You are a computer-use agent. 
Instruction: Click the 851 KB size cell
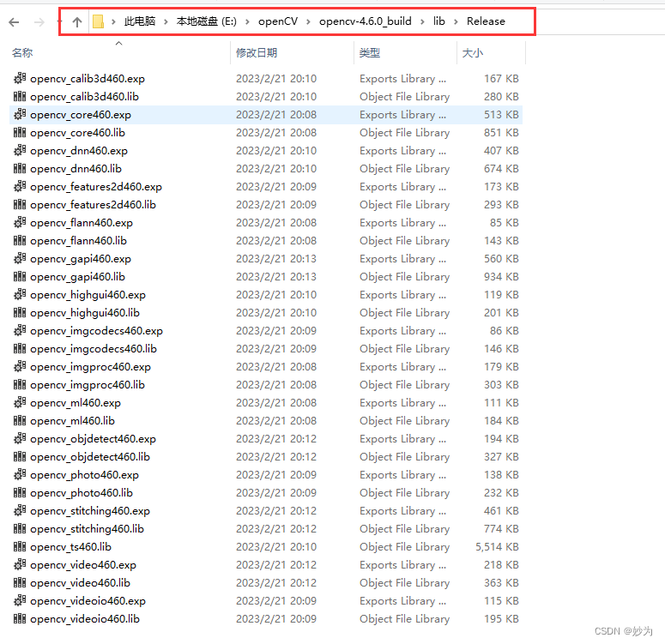(x=501, y=132)
